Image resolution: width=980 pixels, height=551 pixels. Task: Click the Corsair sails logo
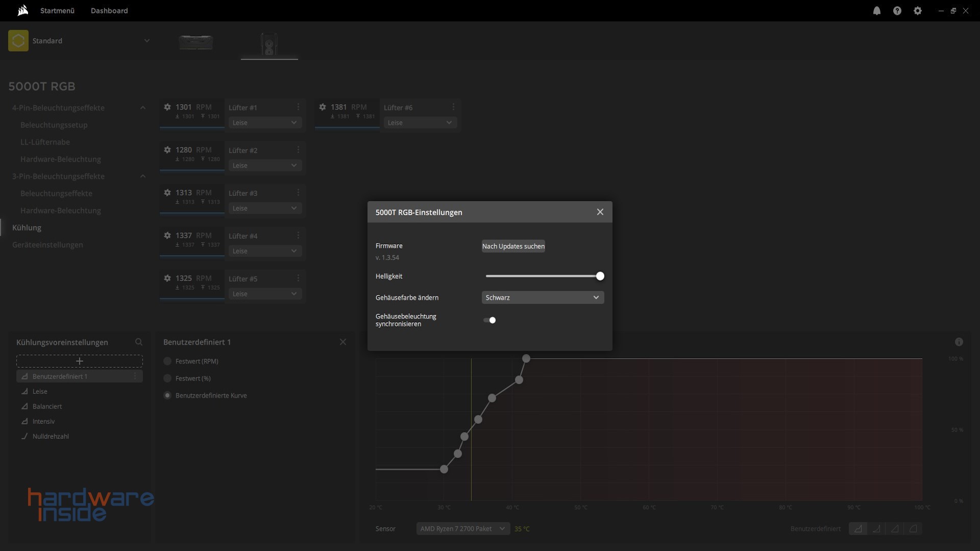(22, 11)
